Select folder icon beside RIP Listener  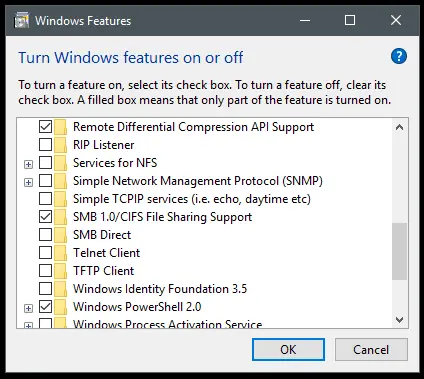click(60, 145)
